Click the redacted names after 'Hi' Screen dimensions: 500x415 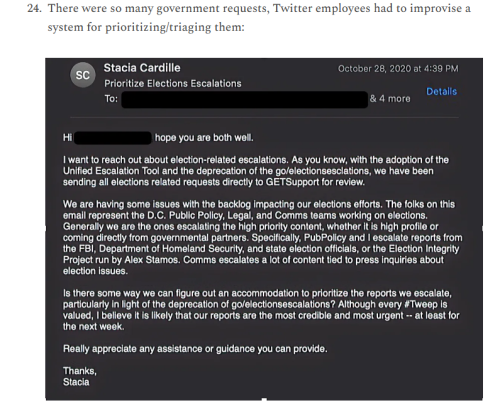(113, 138)
